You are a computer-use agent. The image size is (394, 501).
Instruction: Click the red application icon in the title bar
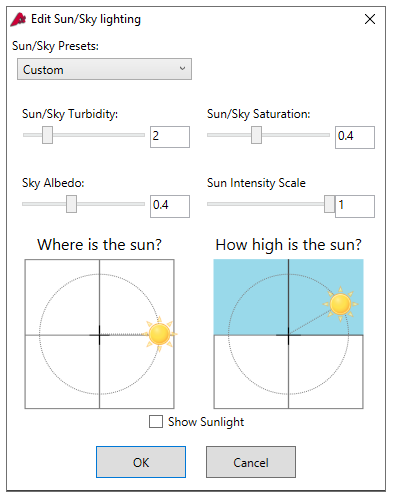point(18,19)
